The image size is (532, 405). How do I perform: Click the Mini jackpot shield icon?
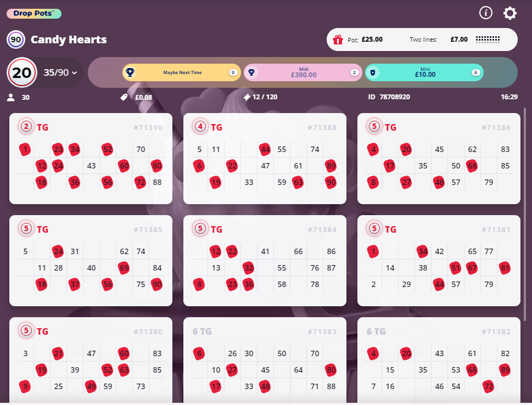(x=373, y=72)
